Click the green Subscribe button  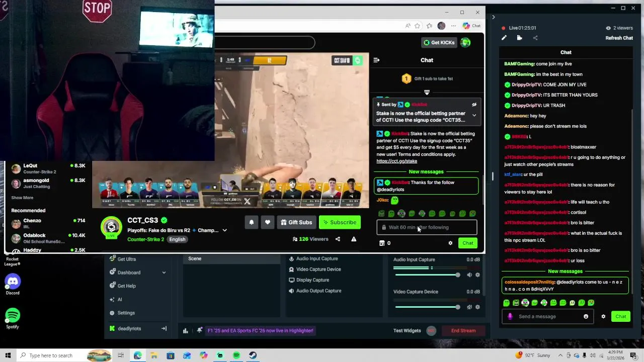(x=340, y=222)
